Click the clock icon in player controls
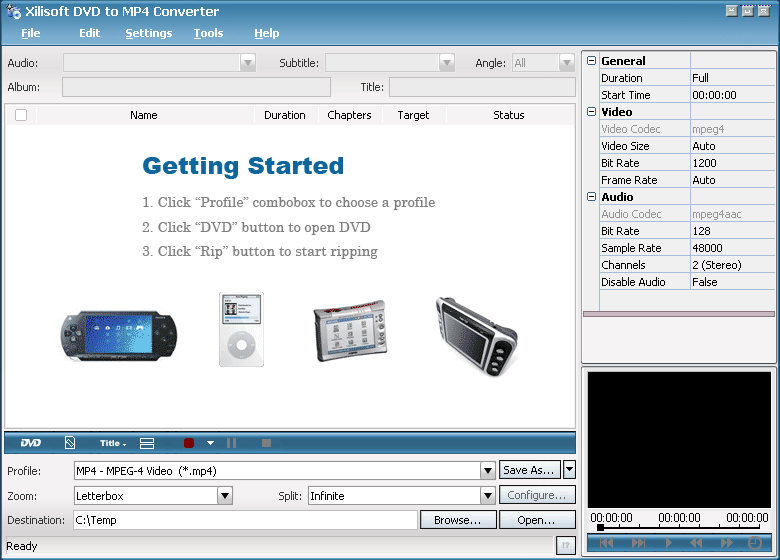 (755, 543)
